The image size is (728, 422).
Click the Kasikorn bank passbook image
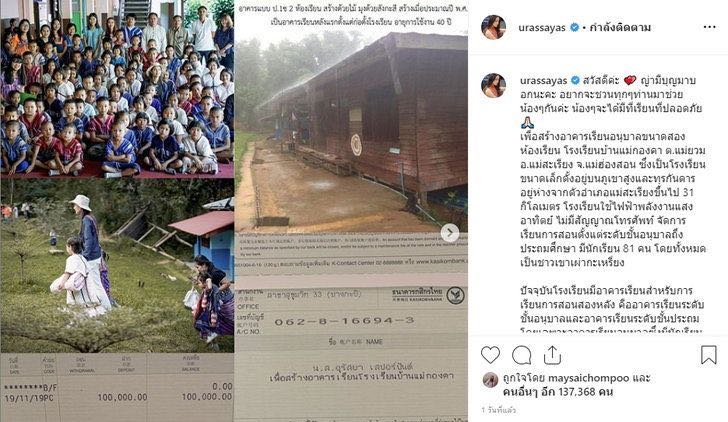(351, 327)
